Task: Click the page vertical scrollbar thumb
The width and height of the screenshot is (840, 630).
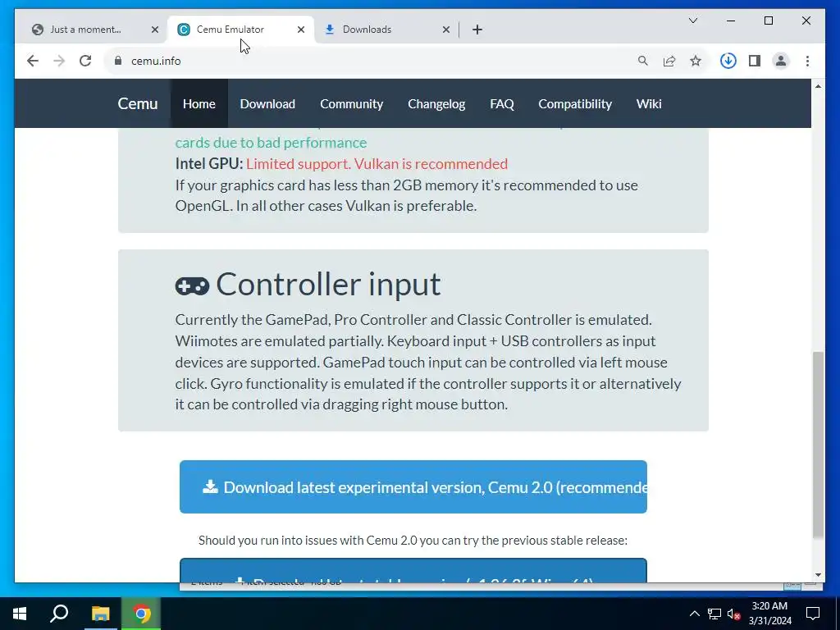Action: point(818,445)
